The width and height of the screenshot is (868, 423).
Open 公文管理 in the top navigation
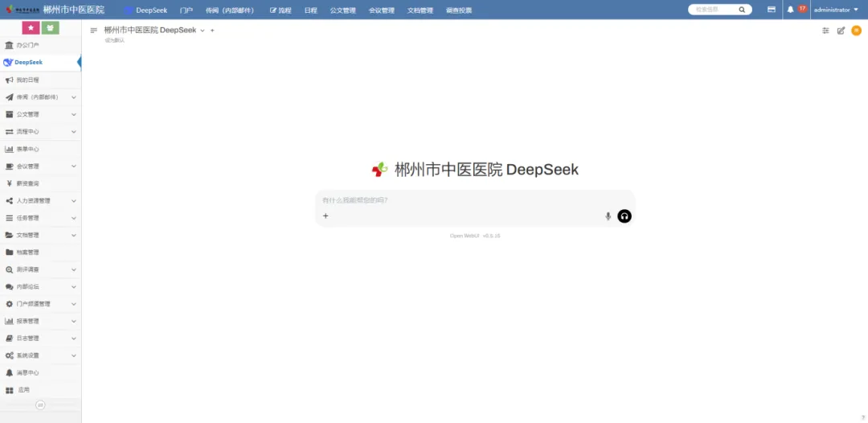pyautogui.click(x=342, y=10)
